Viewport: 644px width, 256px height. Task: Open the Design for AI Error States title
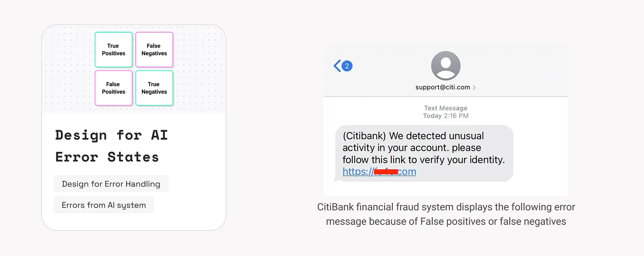(x=111, y=146)
